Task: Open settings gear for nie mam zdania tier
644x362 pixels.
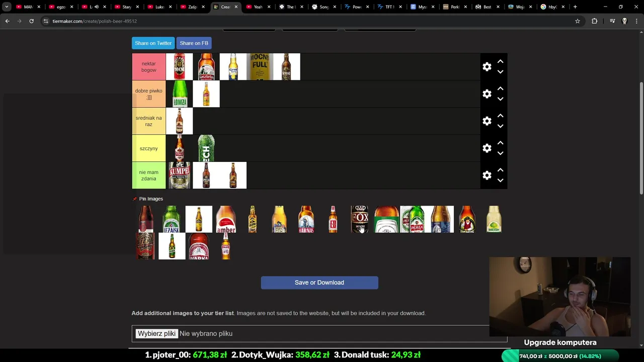Action: 487,175
